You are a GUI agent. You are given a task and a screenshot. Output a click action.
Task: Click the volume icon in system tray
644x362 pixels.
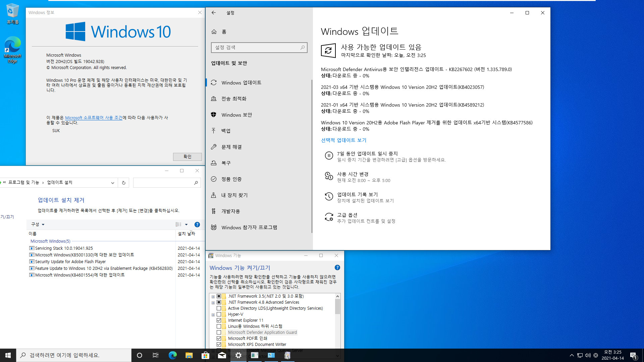588,355
